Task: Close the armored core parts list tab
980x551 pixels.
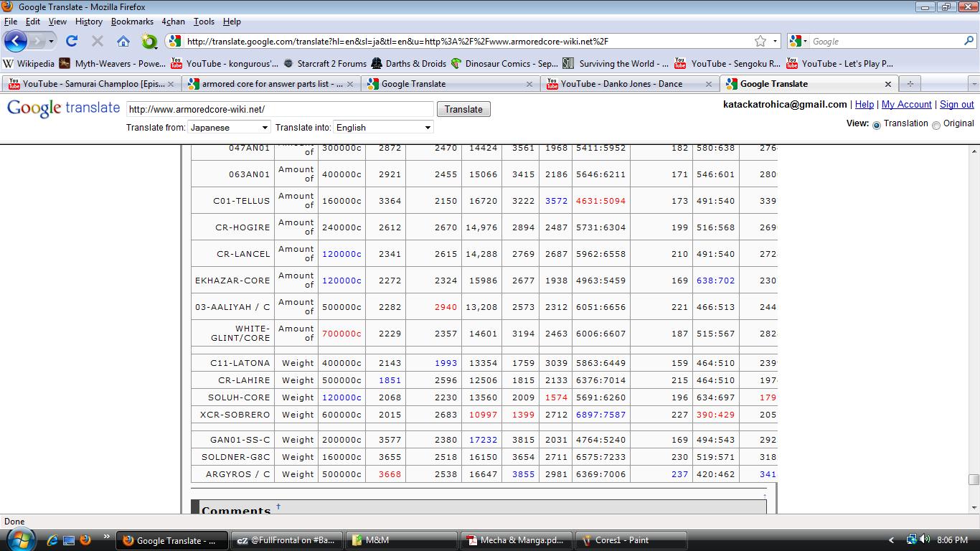Action: pyautogui.click(x=350, y=84)
